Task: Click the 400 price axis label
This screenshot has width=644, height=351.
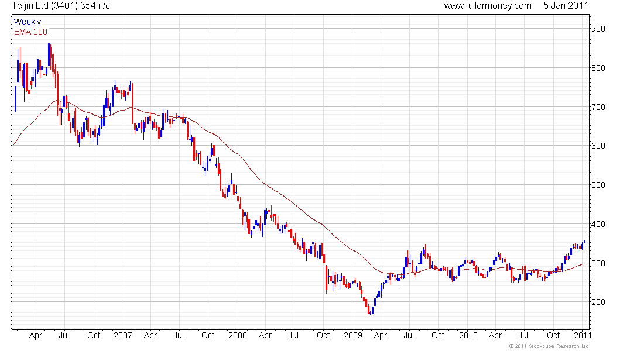Action: (x=598, y=224)
